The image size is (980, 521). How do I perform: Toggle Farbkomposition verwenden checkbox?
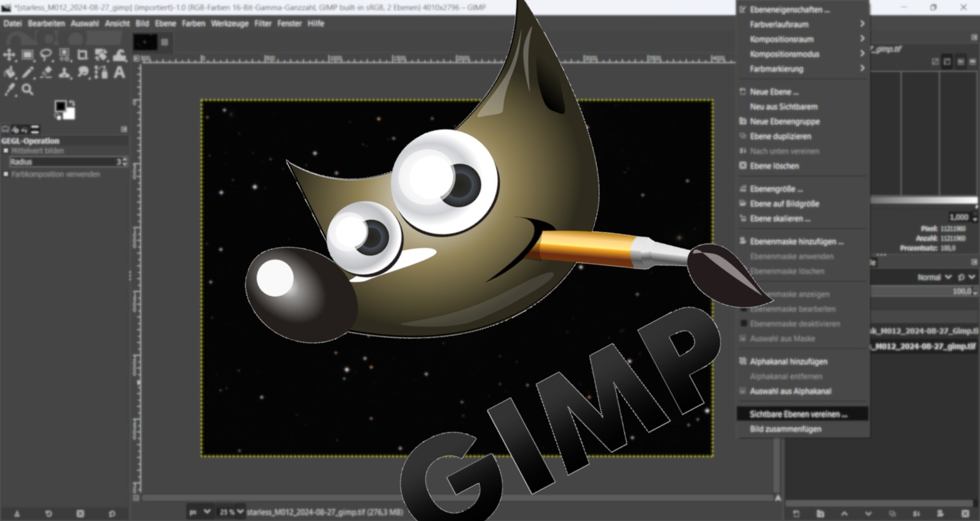coord(6,174)
